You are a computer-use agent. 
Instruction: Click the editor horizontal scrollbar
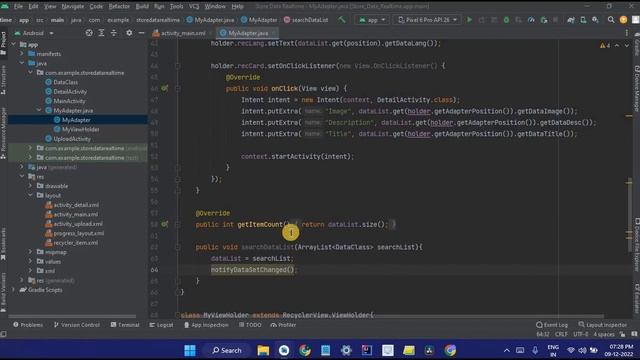[392, 316]
